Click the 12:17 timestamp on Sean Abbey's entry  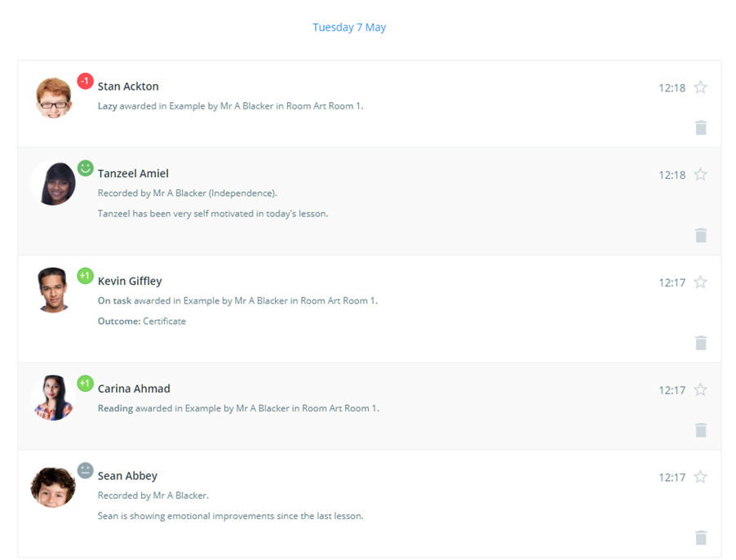[x=672, y=477]
